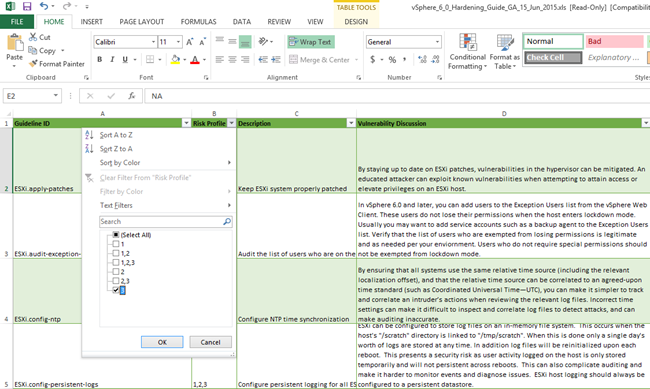The image size is (650, 389).
Task: Switch to the FORMULAS tab
Action: tap(199, 22)
